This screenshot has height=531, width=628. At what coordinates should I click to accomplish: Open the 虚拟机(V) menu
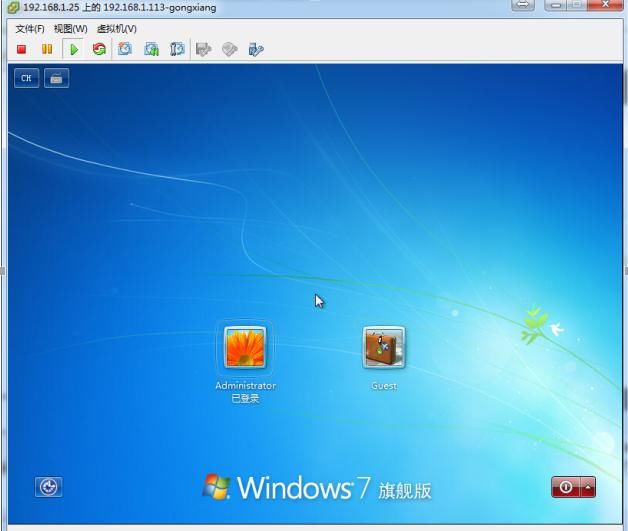117,29
